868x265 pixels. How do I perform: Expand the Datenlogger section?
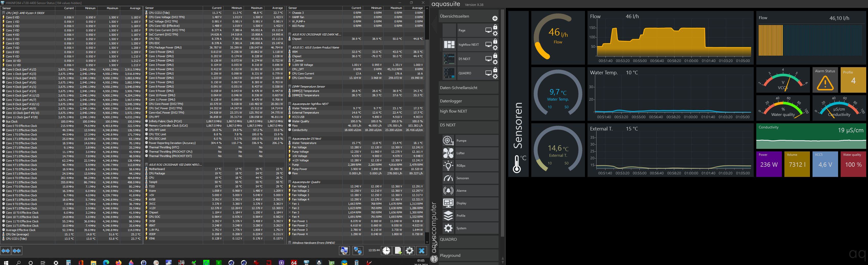(469, 101)
